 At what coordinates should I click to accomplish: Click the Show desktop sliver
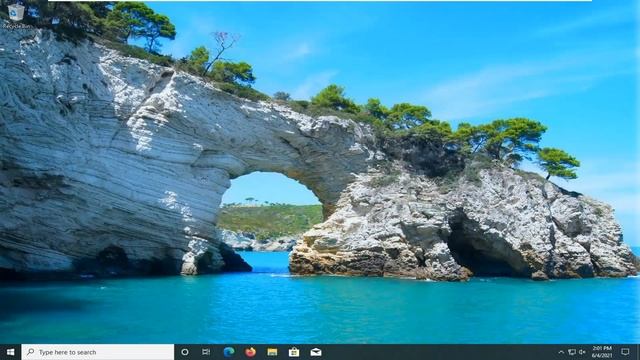(x=638, y=352)
